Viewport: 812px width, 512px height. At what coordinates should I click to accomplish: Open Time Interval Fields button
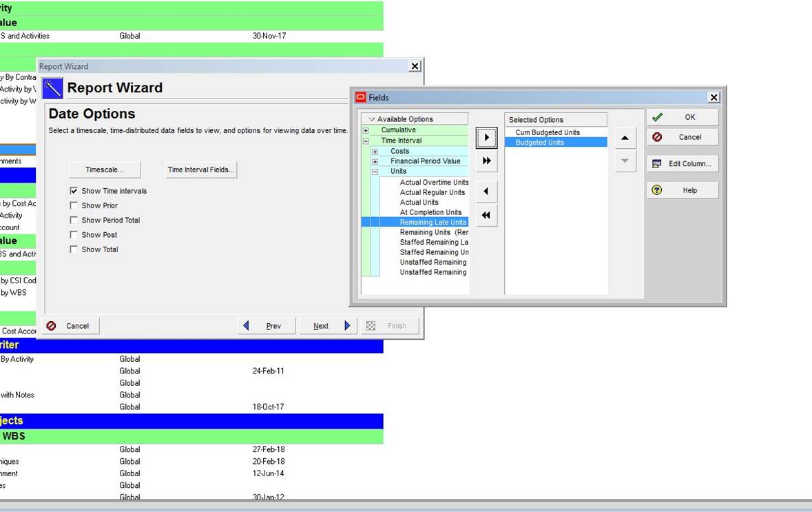click(201, 170)
